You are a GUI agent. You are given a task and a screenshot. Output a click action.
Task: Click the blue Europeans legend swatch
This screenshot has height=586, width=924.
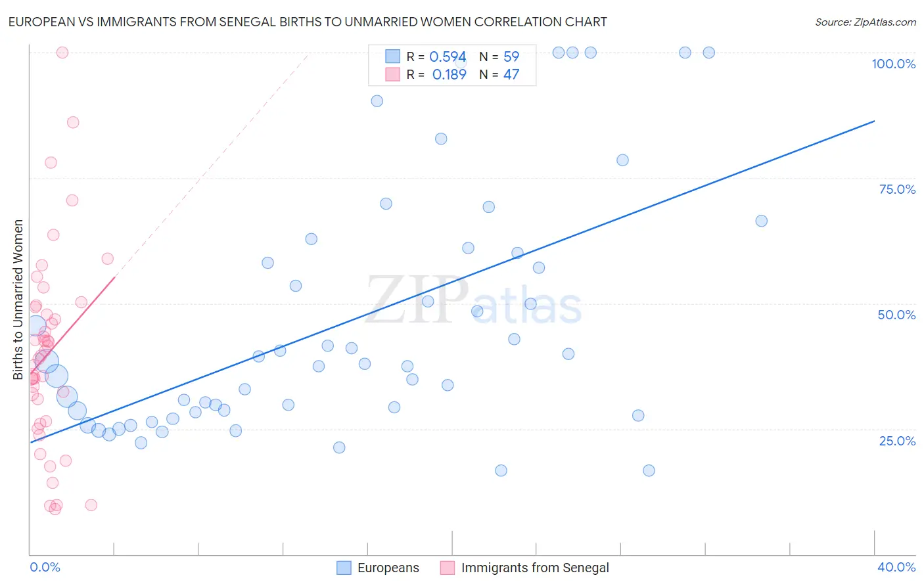click(344, 568)
